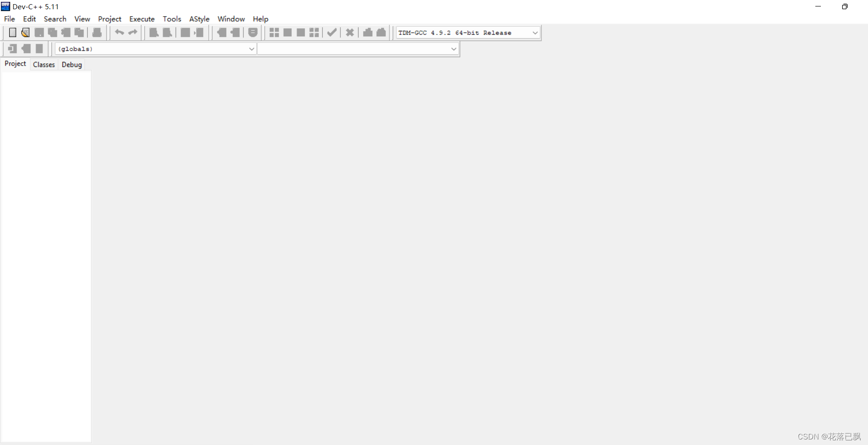
Task: Open the Window menu
Action: click(x=231, y=19)
